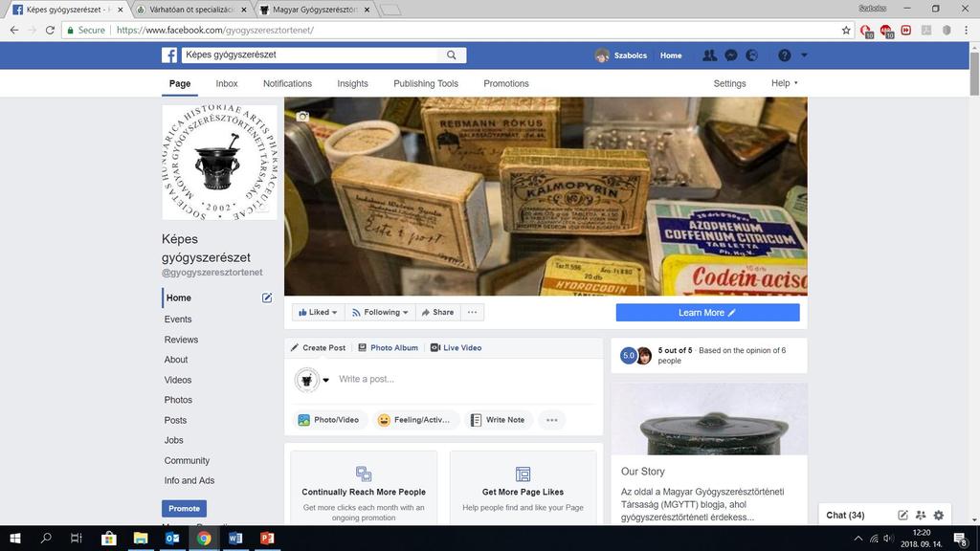Open the Events section in sidebar
Image resolution: width=980 pixels, height=551 pixels.
pos(178,320)
